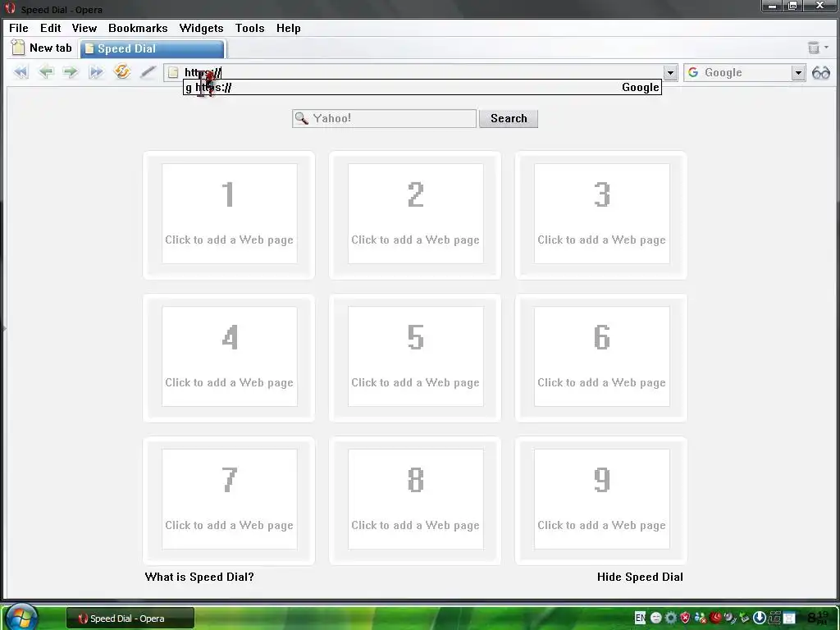Open the What is Speed Dial? link

(199, 577)
